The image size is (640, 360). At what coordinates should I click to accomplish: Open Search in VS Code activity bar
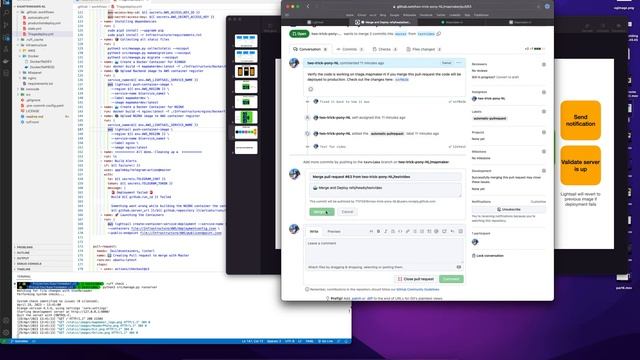(6, 13)
